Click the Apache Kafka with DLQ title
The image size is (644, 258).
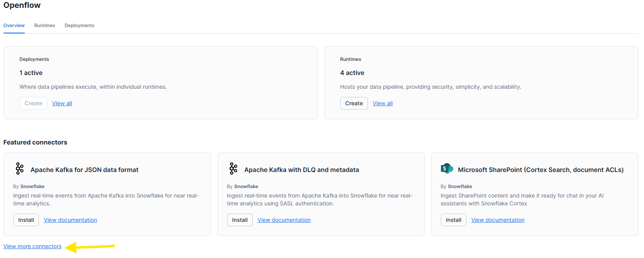[301, 170]
